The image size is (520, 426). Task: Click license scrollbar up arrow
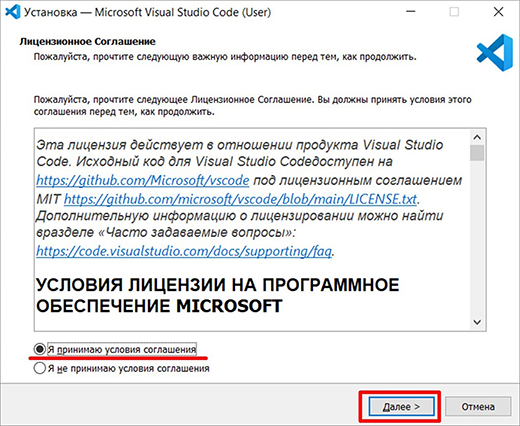[x=477, y=137]
